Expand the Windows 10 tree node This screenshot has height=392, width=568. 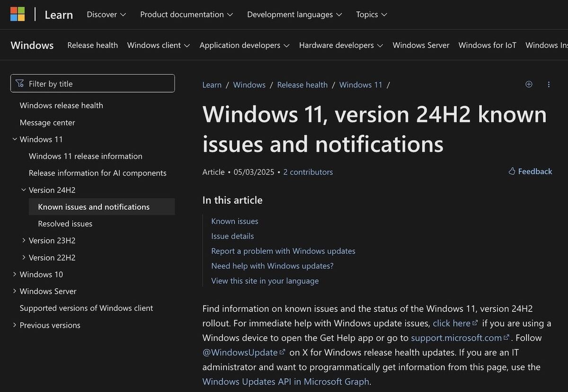[15, 274]
